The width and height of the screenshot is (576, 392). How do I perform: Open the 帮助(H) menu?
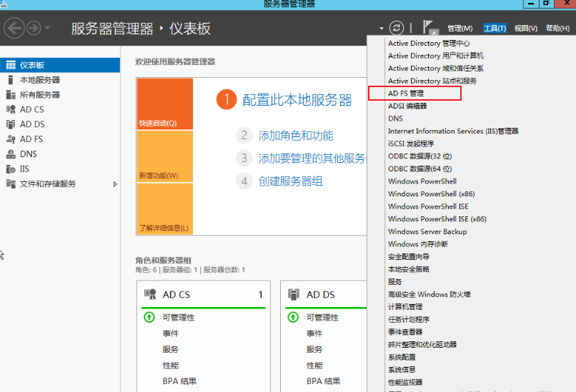[x=557, y=29]
